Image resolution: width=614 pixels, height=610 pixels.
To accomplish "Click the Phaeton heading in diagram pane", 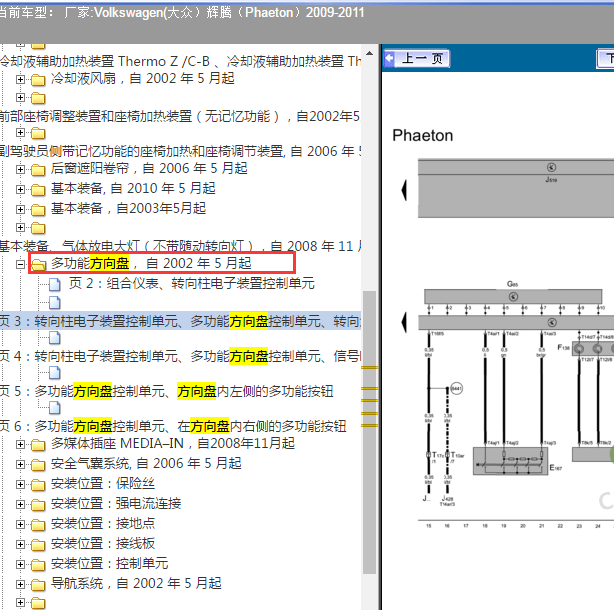I will pos(423,135).
